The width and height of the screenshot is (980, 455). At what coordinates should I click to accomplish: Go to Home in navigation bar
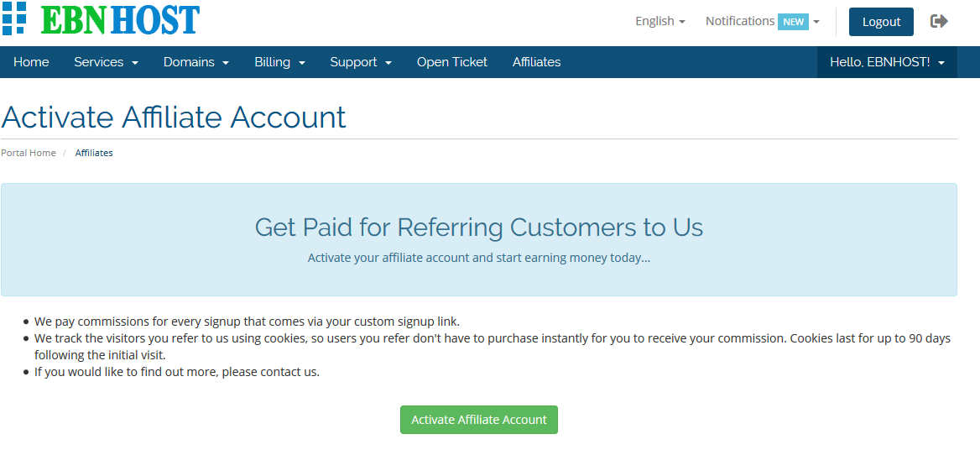click(31, 62)
